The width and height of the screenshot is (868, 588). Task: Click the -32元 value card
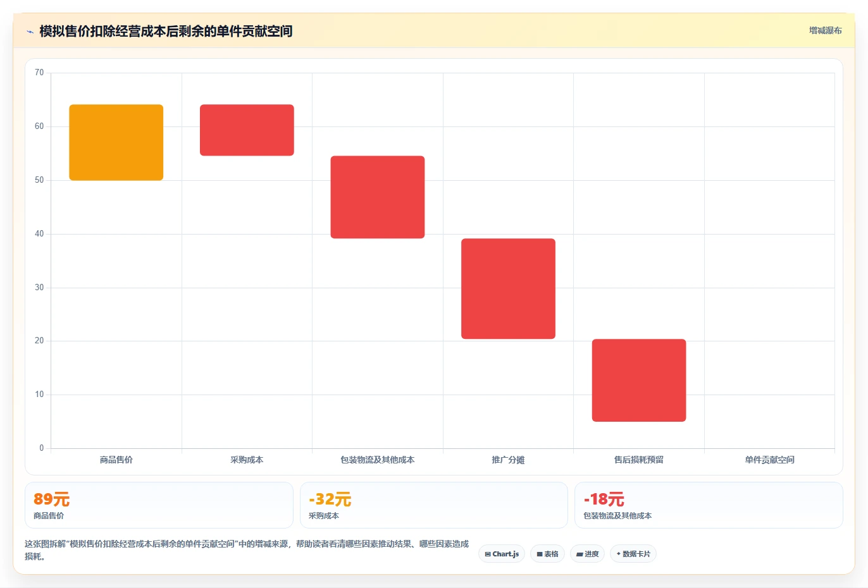[433, 505]
